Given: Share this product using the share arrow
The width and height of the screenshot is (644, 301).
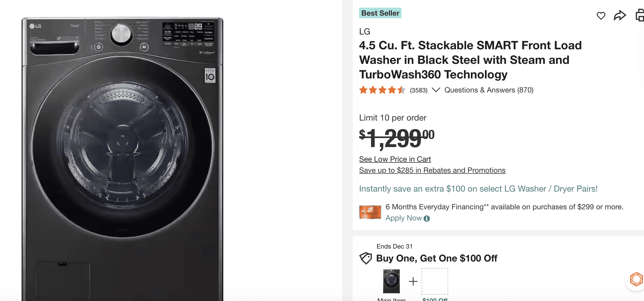Looking at the screenshot, I should click(620, 16).
